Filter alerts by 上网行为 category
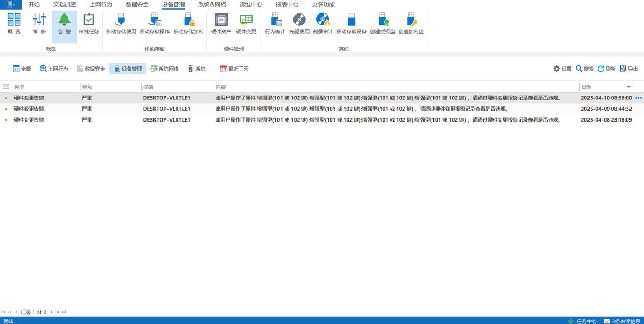This screenshot has width=644, height=324. tap(54, 69)
